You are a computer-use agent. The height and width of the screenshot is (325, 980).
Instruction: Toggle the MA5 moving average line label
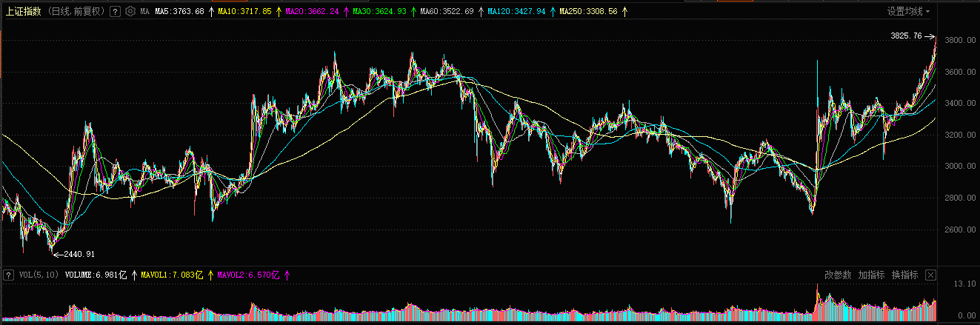[179, 12]
